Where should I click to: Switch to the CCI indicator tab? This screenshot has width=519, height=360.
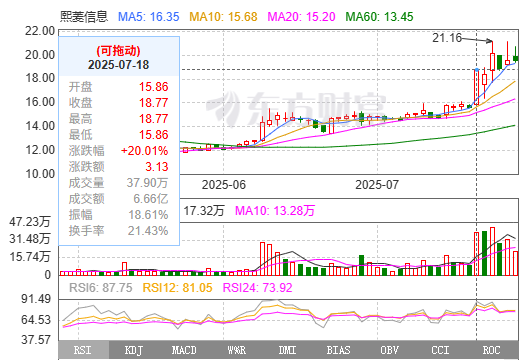coord(441,350)
